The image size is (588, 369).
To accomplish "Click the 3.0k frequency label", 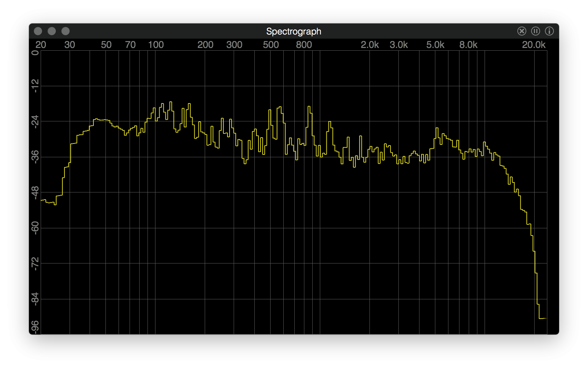I will click(399, 44).
